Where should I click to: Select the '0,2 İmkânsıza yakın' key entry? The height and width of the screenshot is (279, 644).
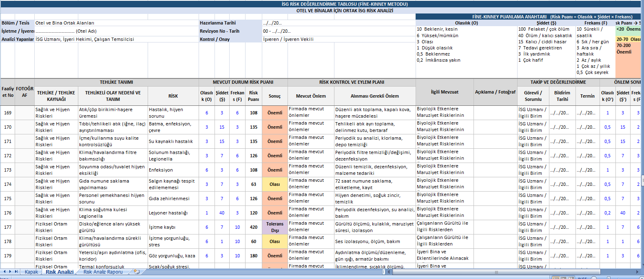[438, 60]
